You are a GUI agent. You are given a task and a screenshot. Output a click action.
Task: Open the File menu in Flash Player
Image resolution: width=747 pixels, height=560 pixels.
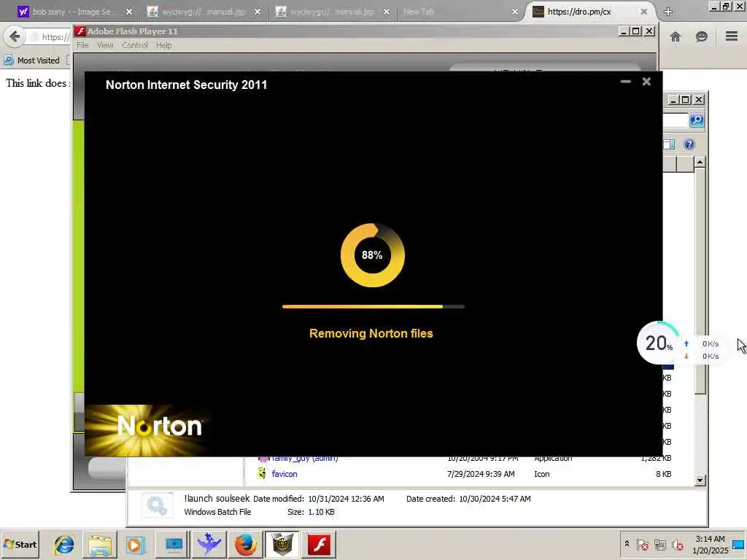(x=82, y=45)
